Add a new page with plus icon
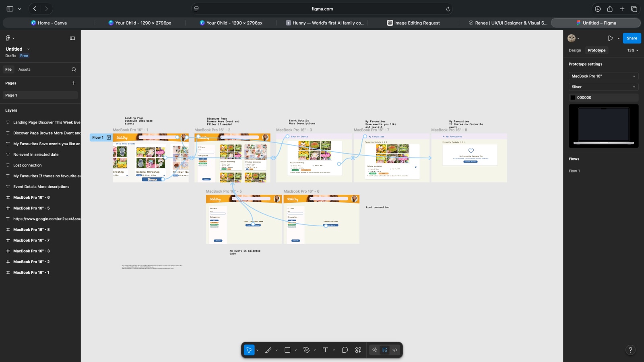Image resolution: width=644 pixels, height=362 pixels. tap(74, 83)
